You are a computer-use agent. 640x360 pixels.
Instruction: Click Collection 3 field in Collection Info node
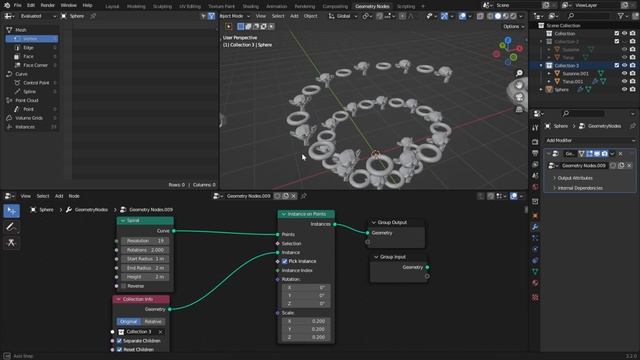(x=141, y=332)
